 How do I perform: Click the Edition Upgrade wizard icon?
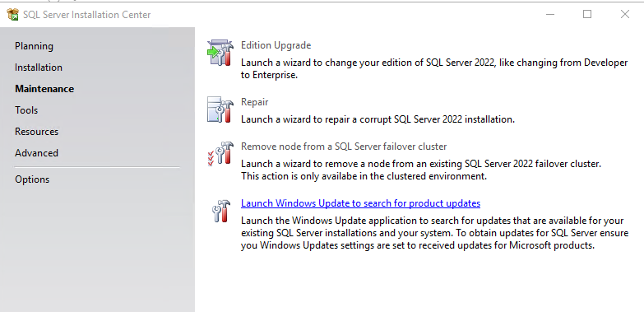tap(220, 53)
